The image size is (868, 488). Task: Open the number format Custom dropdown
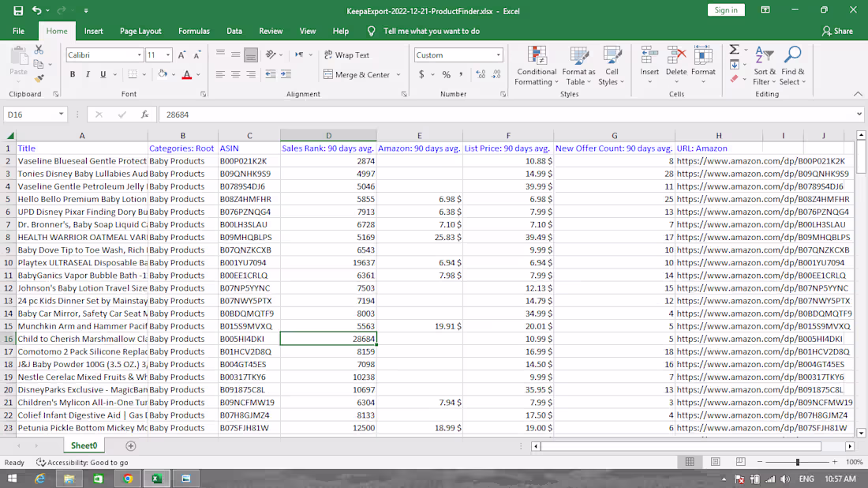(x=498, y=54)
